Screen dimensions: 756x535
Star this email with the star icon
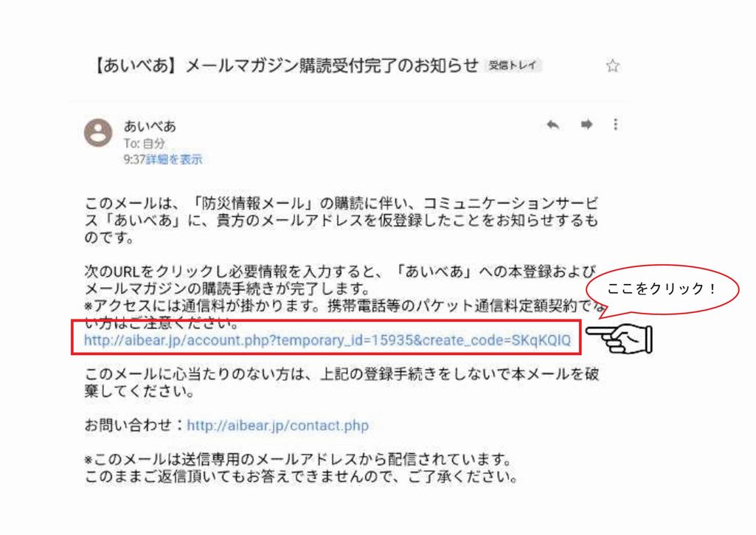point(612,66)
